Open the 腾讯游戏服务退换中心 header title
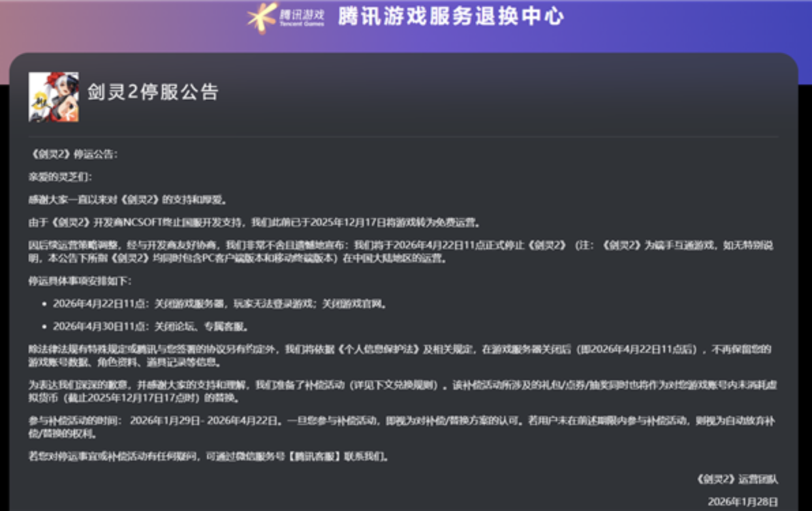 451,16
